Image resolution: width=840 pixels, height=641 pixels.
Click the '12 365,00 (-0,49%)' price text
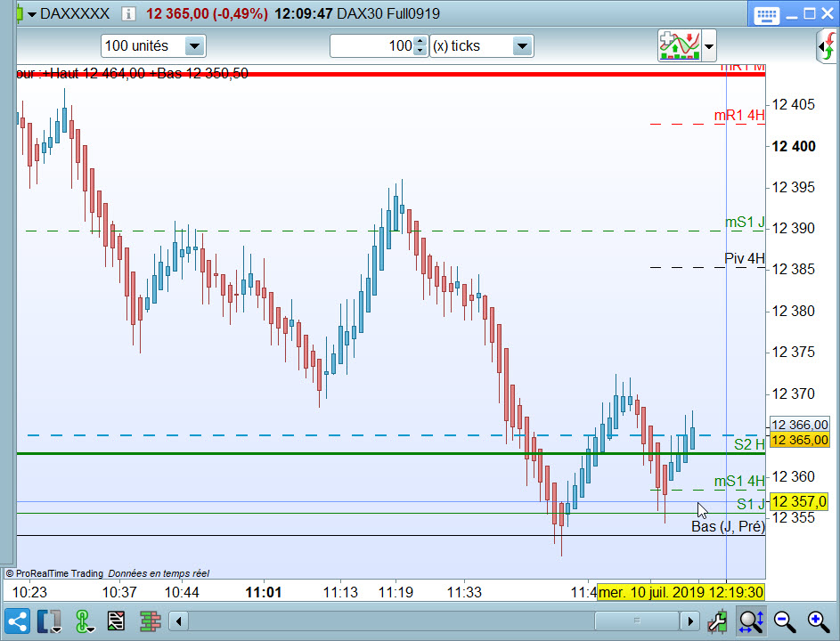click(x=208, y=13)
